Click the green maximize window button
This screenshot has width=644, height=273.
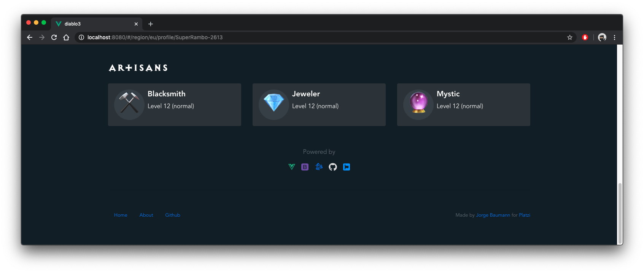coord(44,23)
